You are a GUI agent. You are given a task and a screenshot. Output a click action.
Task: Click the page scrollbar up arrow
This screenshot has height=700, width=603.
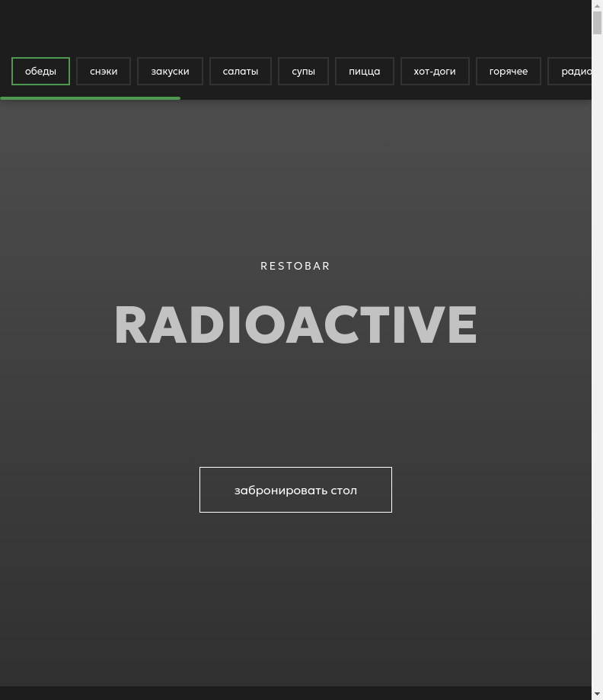(597, 6)
